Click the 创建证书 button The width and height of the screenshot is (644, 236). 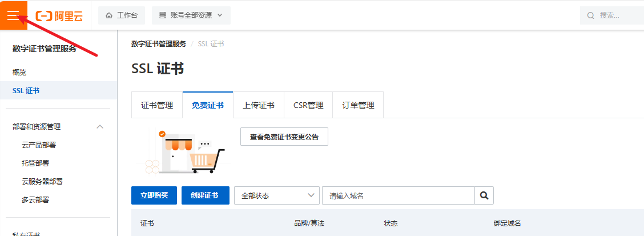pyautogui.click(x=206, y=195)
